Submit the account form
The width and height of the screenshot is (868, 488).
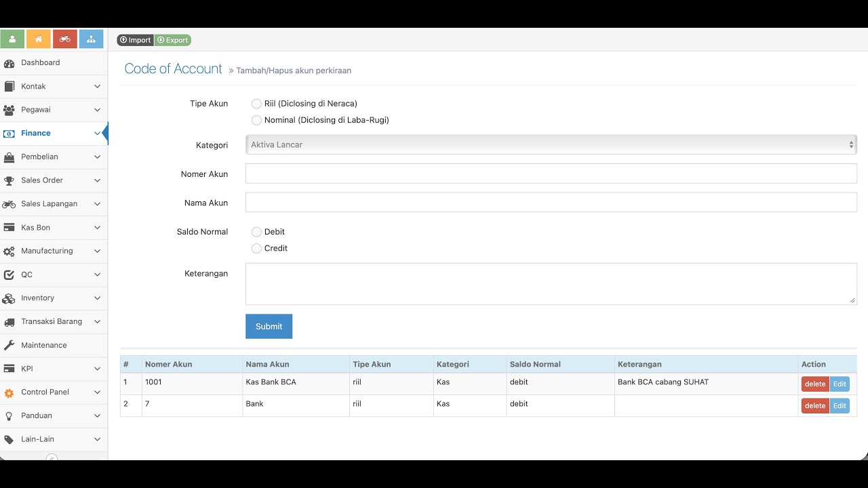pyautogui.click(x=269, y=326)
